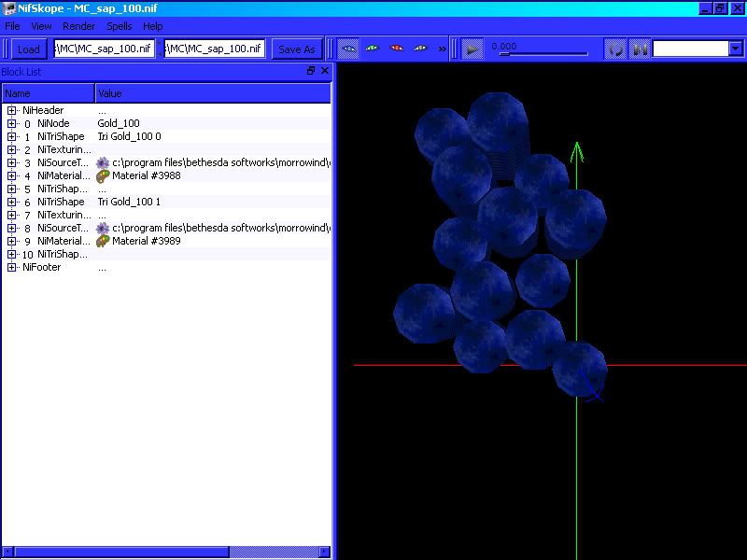Select the red eye view button
Image resolution: width=747 pixels, height=560 pixels.
point(396,49)
